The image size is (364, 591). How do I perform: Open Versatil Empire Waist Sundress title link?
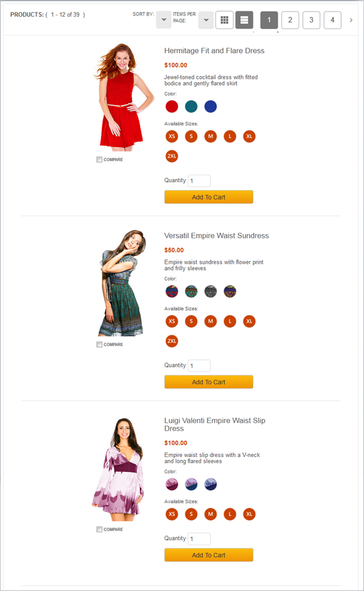(x=217, y=235)
